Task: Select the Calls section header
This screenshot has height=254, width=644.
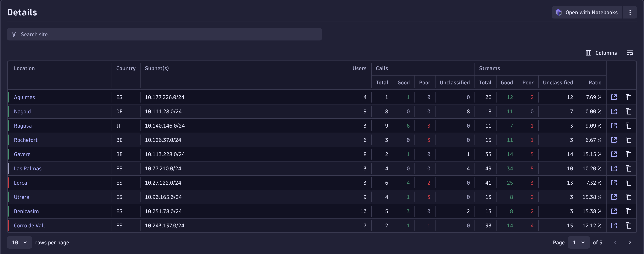Action: pos(382,68)
